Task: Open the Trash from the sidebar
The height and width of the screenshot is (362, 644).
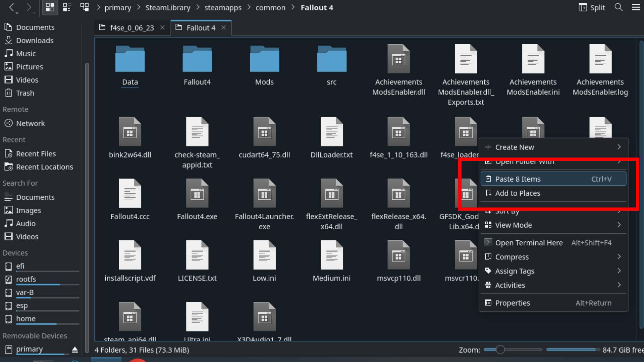Action: tap(24, 93)
